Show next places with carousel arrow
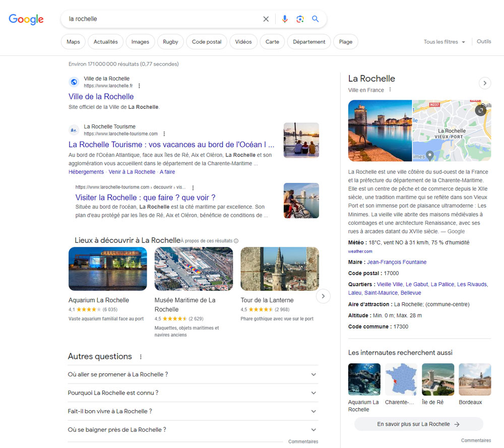The width and height of the screenshot is (504, 448). pos(324,296)
